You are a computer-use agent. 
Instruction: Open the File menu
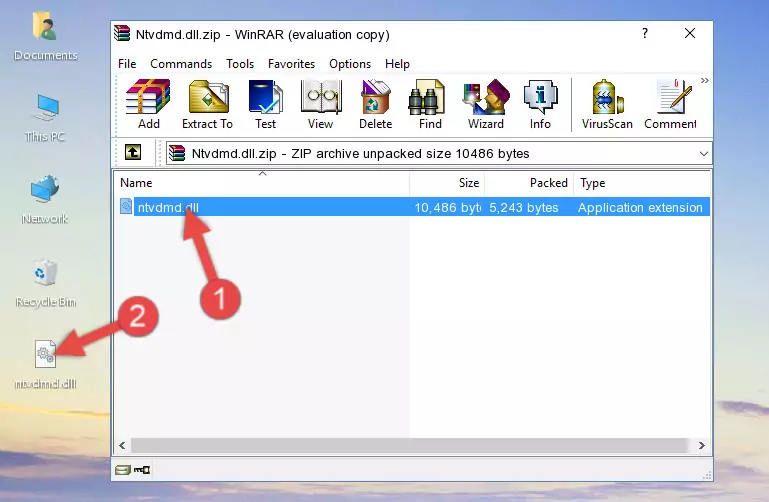click(127, 64)
